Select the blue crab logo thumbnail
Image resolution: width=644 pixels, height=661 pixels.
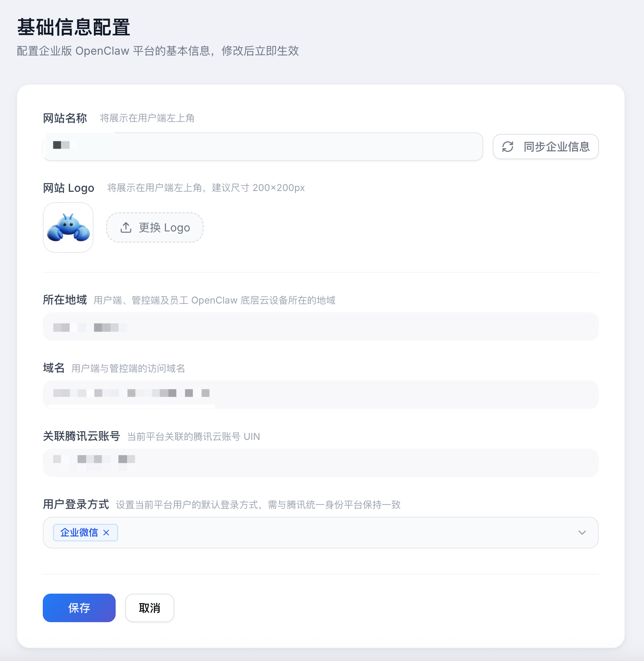(68, 227)
